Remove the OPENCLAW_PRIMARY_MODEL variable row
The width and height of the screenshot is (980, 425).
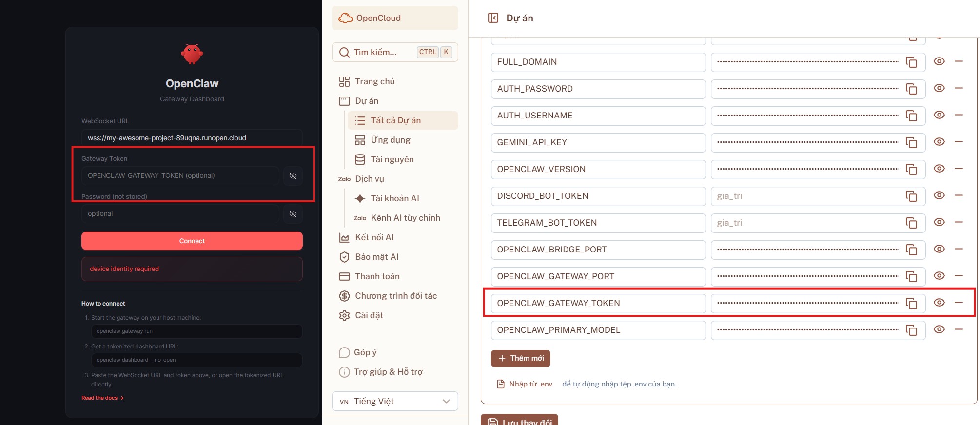(x=958, y=329)
